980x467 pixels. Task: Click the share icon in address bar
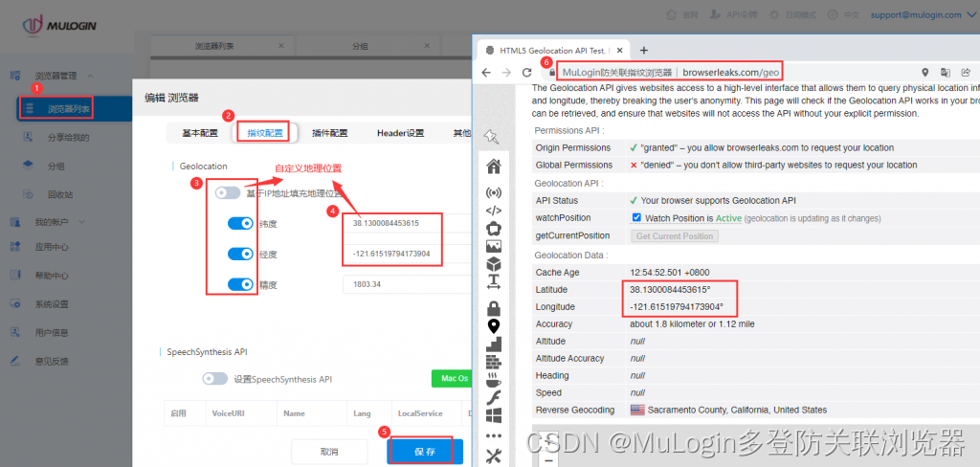(x=966, y=73)
